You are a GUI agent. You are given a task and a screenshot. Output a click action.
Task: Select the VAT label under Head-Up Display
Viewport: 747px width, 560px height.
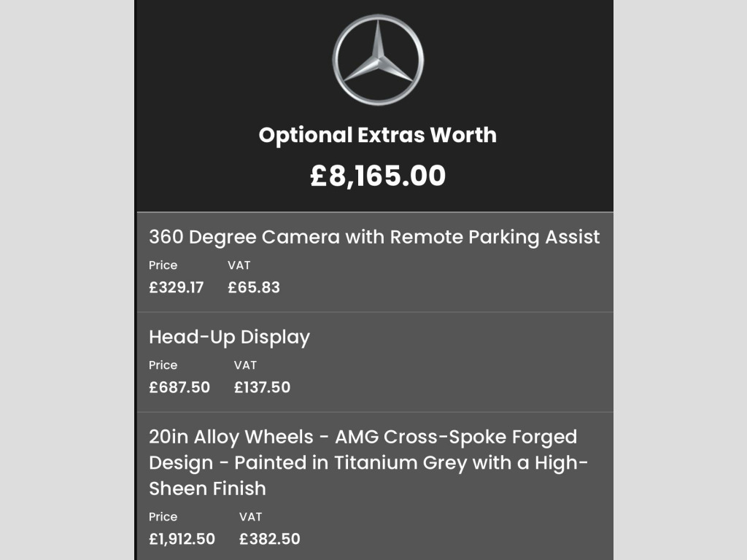click(x=245, y=365)
